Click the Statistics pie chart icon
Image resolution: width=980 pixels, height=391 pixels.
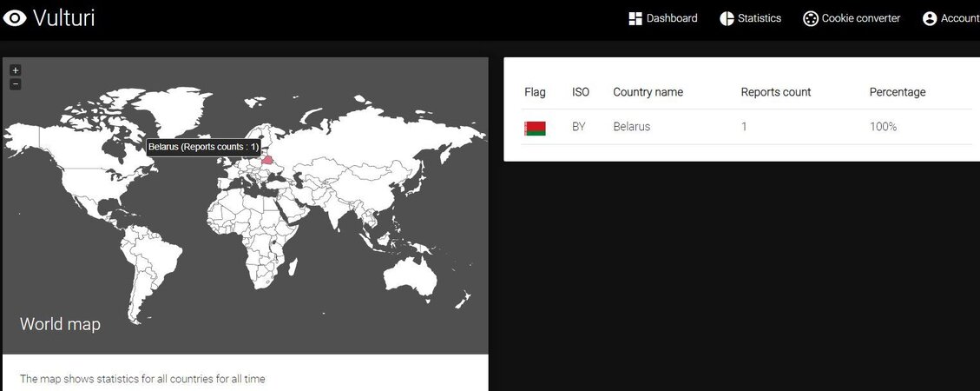pos(727,19)
